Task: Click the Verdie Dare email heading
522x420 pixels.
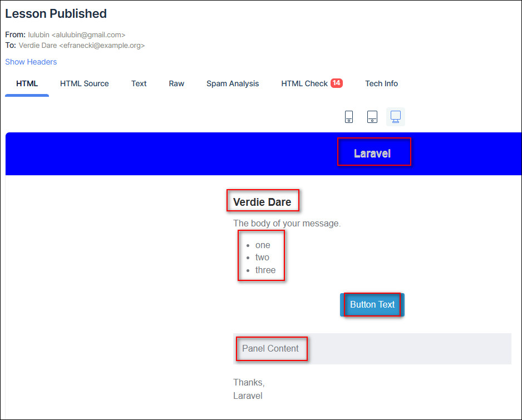Action: click(262, 202)
